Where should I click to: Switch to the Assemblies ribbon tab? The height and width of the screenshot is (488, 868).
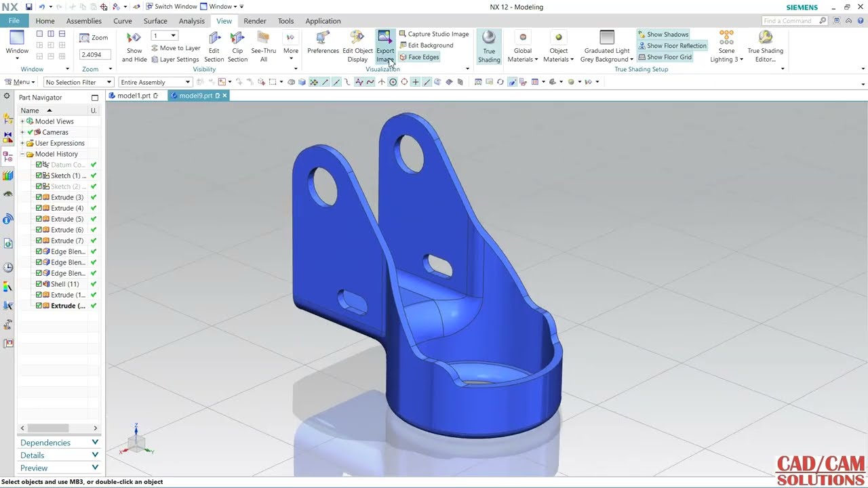(84, 21)
